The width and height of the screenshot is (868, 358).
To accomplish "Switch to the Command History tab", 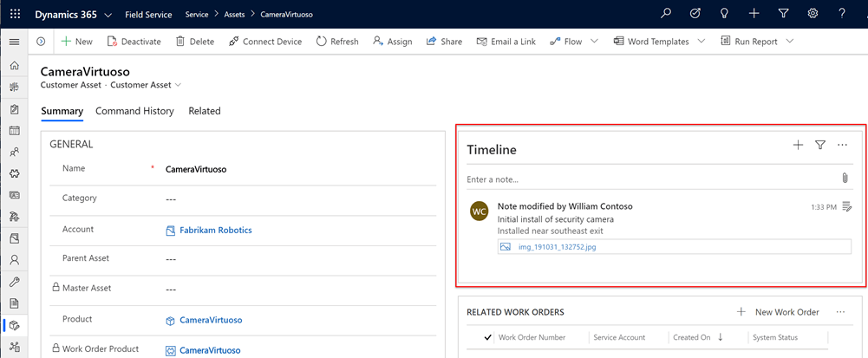I will (134, 111).
